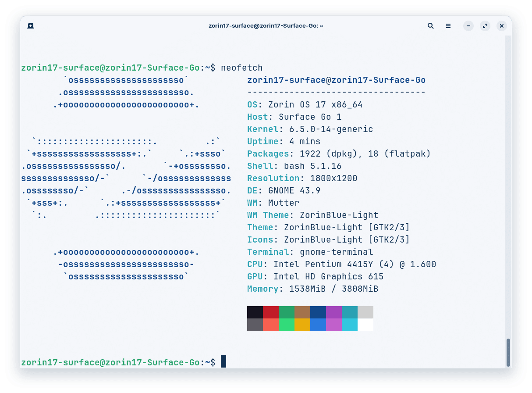Click the WM Theme line ZorinBlue-Light
The height and width of the screenshot is (393, 532).
(313, 215)
